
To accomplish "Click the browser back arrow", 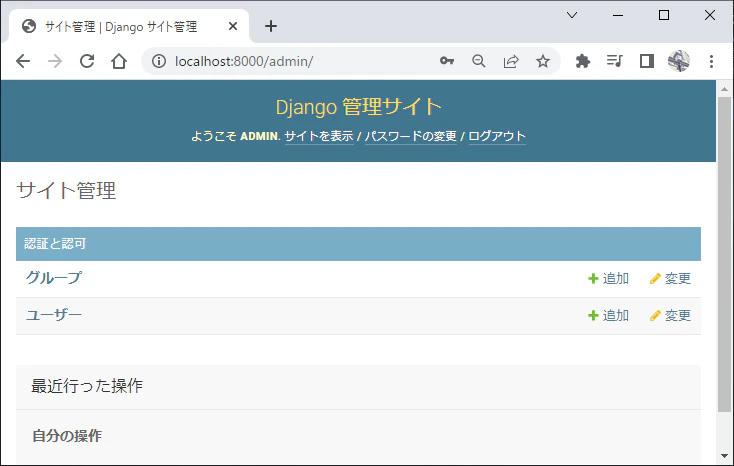I will [x=23, y=61].
